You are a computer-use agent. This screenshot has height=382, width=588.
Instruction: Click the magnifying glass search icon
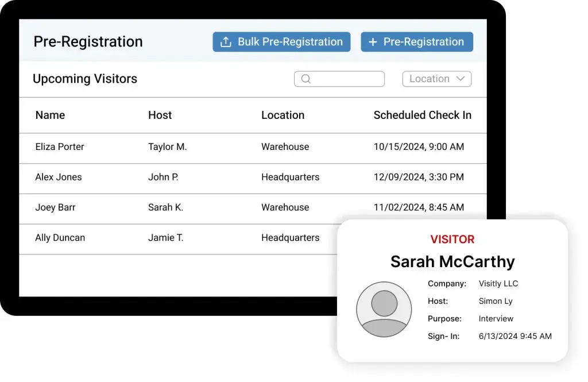[x=306, y=79]
